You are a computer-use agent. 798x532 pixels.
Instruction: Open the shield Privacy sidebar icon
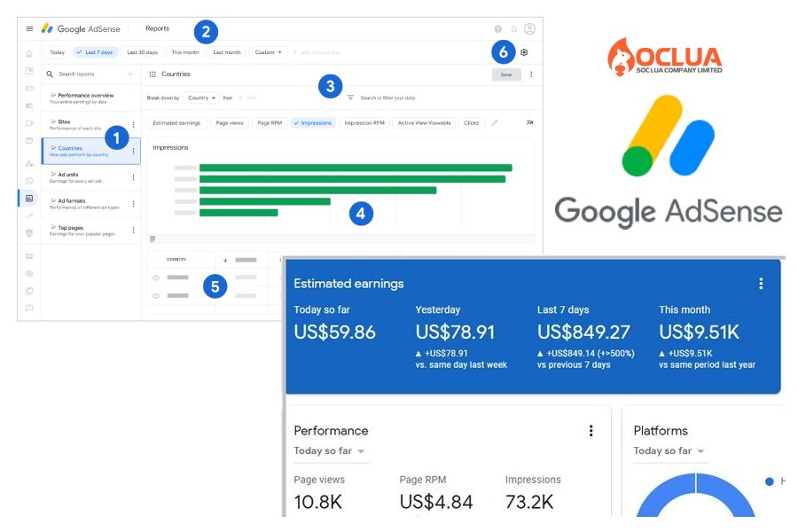(x=29, y=233)
